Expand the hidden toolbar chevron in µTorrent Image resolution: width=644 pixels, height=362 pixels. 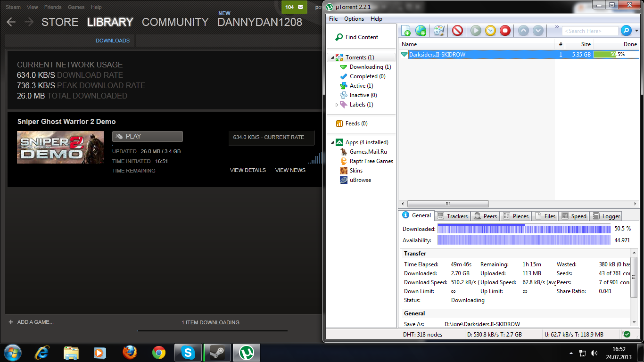click(x=557, y=27)
